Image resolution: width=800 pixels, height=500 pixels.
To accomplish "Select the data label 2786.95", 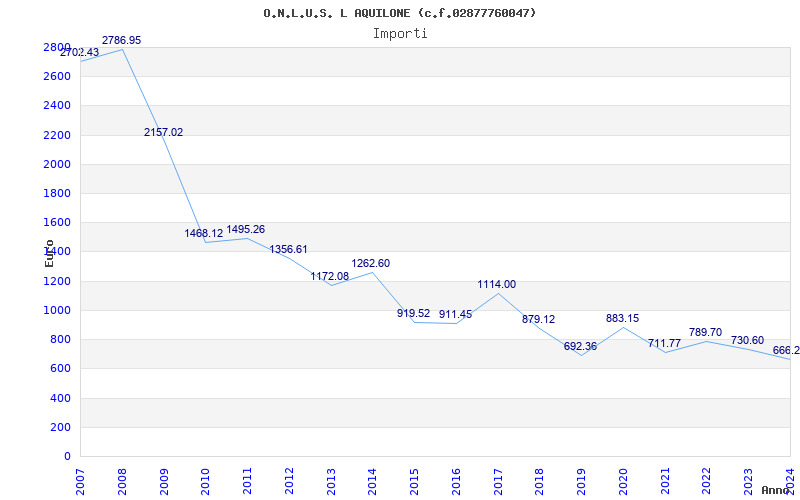I will pyautogui.click(x=121, y=40).
